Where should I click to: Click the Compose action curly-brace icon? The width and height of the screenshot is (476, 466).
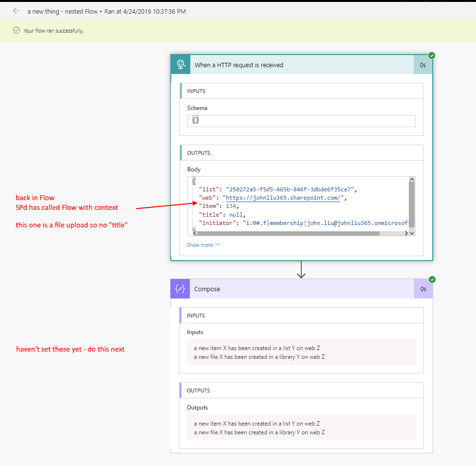click(180, 289)
